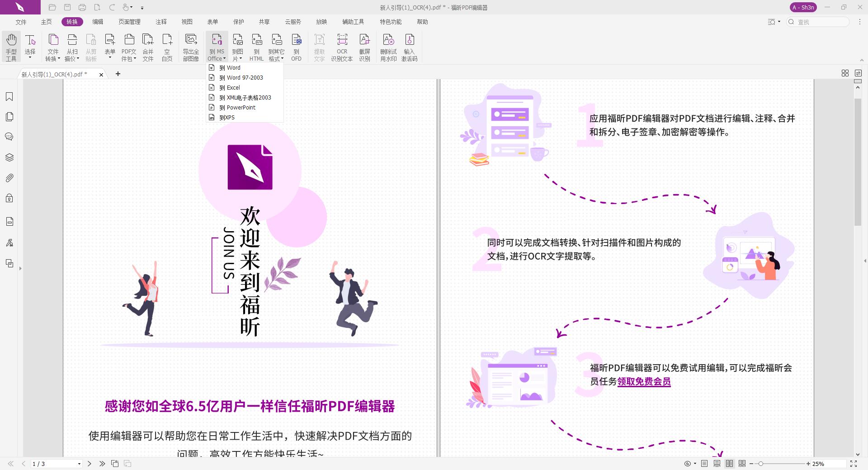Open the Attachments paperclip panel
This screenshot has height=470, width=868.
(9, 178)
